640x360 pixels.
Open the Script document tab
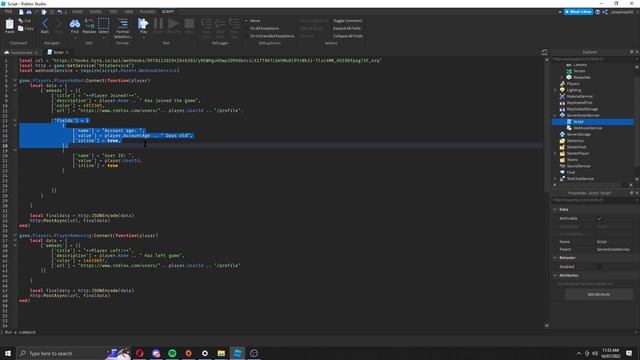pyautogui.click(x=58, y=52)
